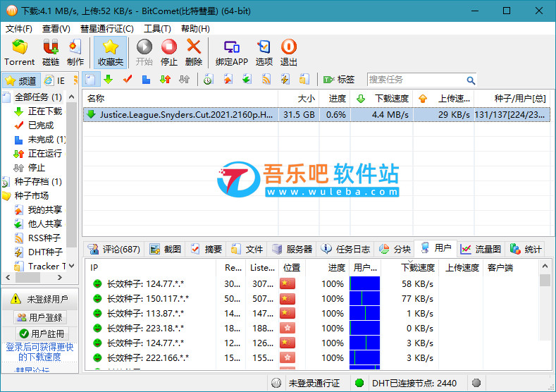Select 正在运行 in the sidebar
This screenshot has height=392, width=556.
(44, 154)
